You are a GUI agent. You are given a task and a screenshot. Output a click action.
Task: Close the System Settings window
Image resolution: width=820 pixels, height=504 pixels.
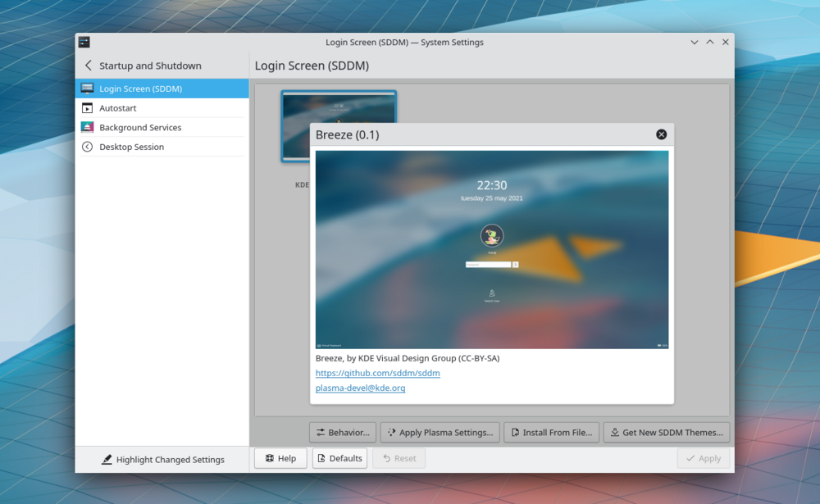coord(726,42)
